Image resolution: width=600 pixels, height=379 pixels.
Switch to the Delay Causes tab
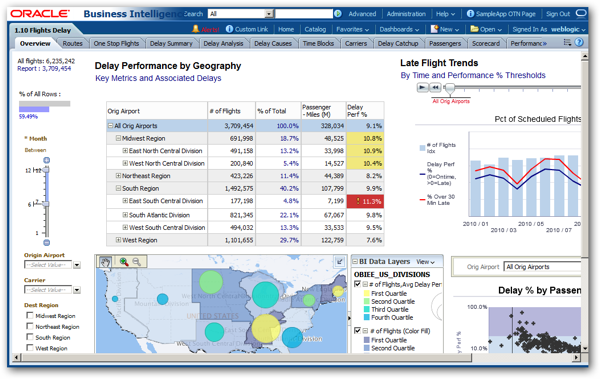(x=273, y=43)
